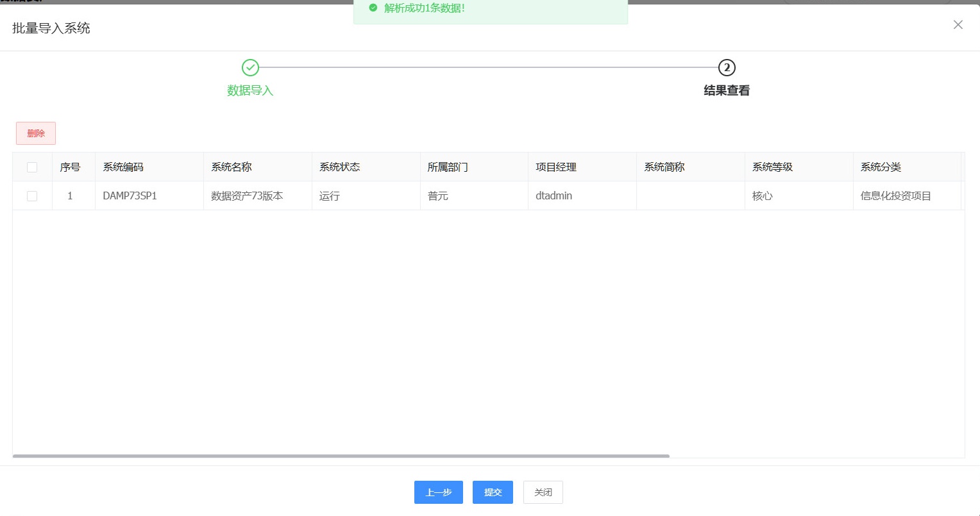Click the 批量导入系统 dialog title
The width and height of the screenshot is (980, 516).
pos(51,28)
